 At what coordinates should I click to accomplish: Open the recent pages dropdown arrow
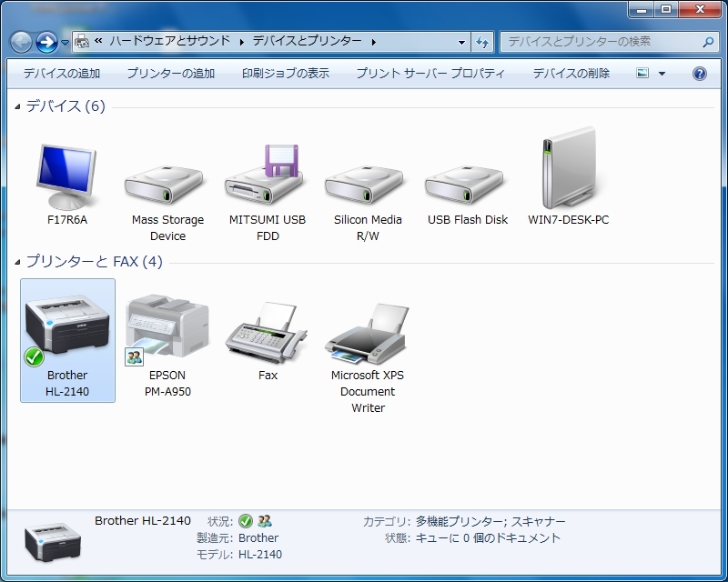click(65, 42)
